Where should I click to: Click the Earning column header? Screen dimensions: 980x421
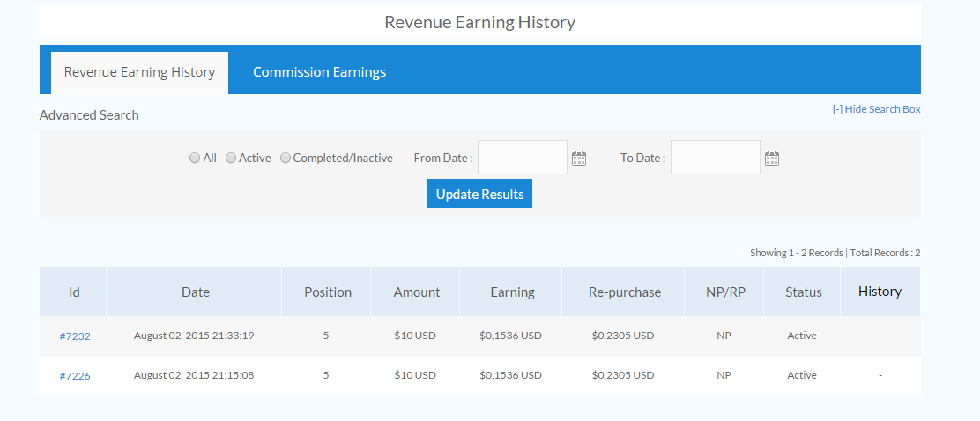tap(512, 292)
